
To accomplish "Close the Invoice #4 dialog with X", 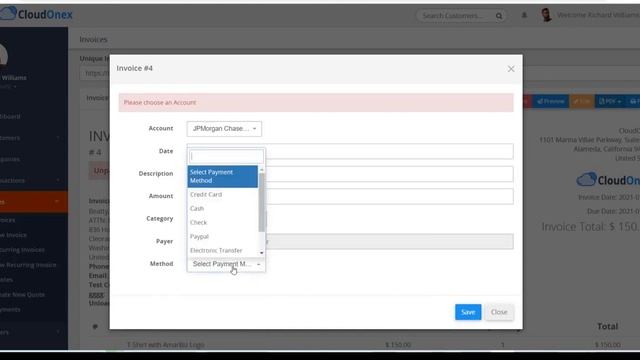I will click(x=511, y=69).
